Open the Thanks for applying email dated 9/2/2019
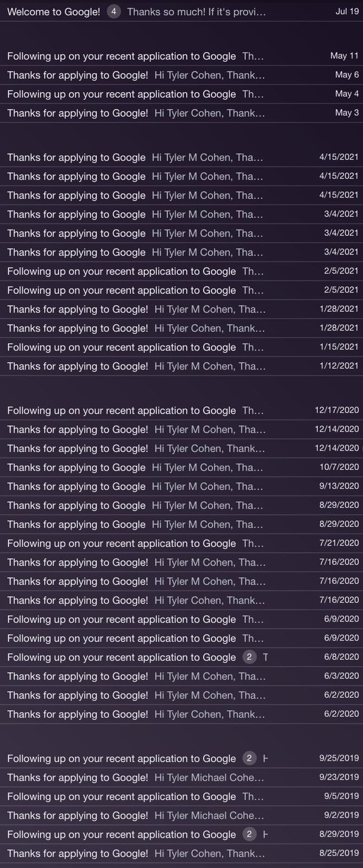The height and width of the screenshot is (868, 363). coord(181,816)
